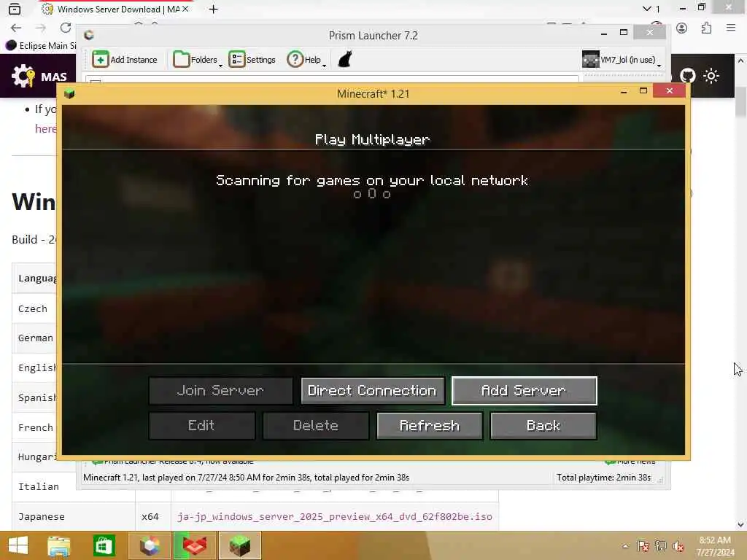Switch to Minecraft in the taskbar

[239, 545]
